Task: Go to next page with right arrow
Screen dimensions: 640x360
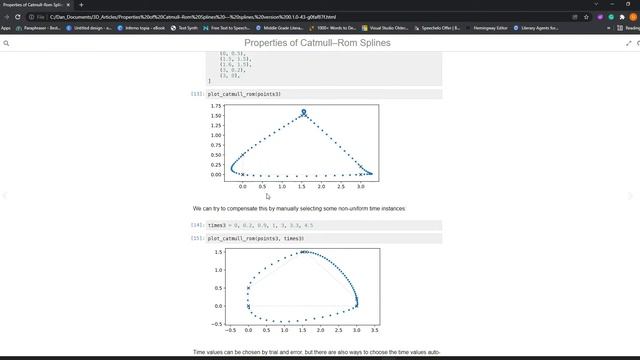Action: click(631, 196)
